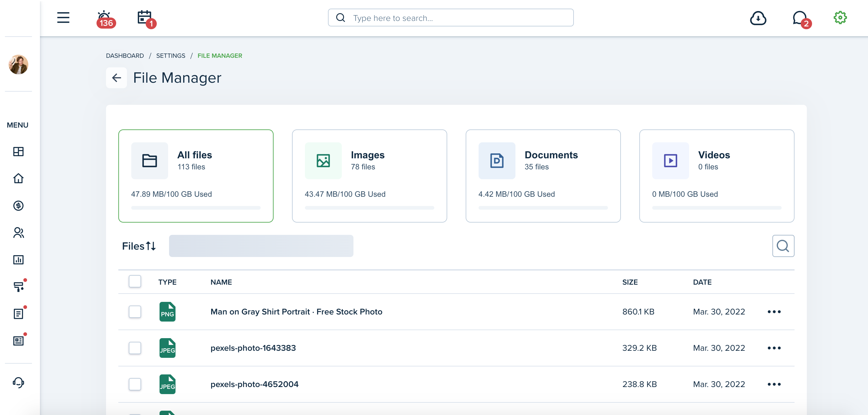Click the cloud download icon

pos(758,18)
